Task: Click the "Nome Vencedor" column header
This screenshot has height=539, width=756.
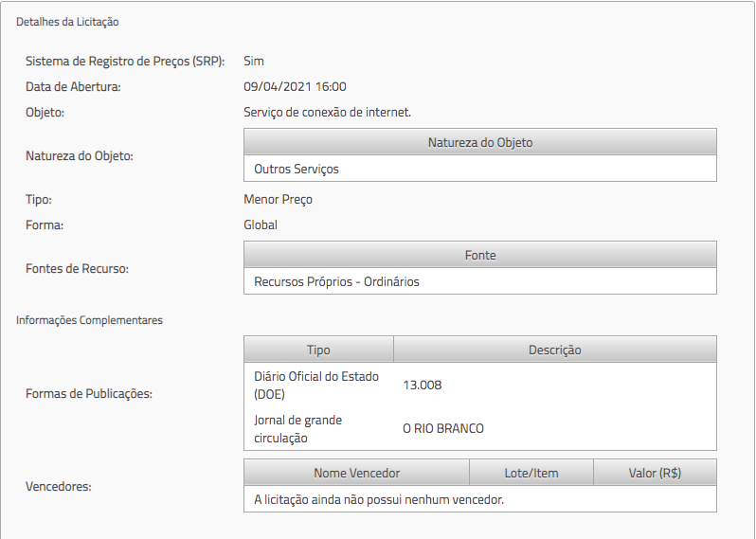Action: click(x=356, y=473)
